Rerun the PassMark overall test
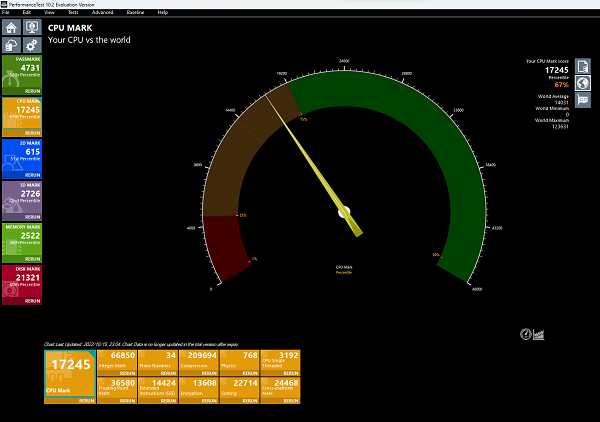 click(32, 91)
